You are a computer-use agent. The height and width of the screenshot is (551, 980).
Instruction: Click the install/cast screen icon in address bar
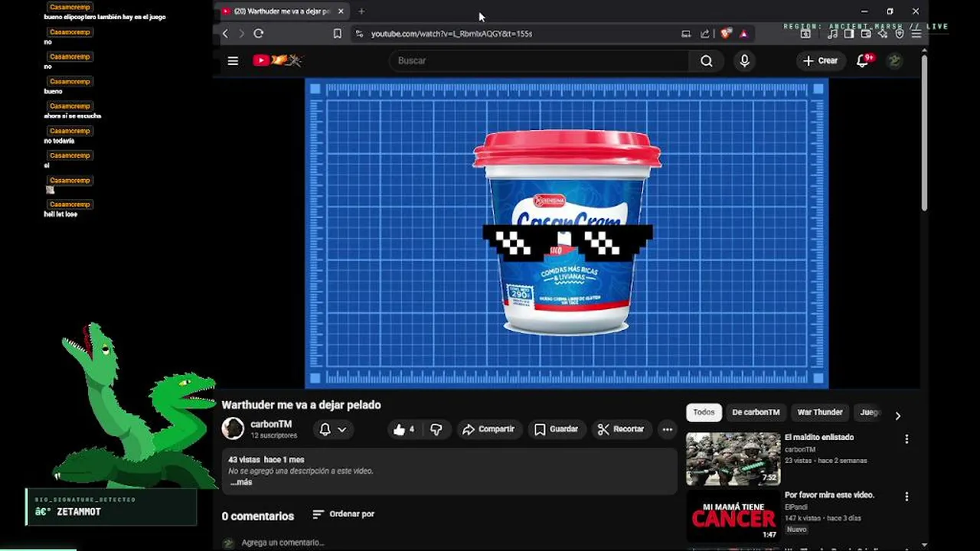click(x=686, y=34)
